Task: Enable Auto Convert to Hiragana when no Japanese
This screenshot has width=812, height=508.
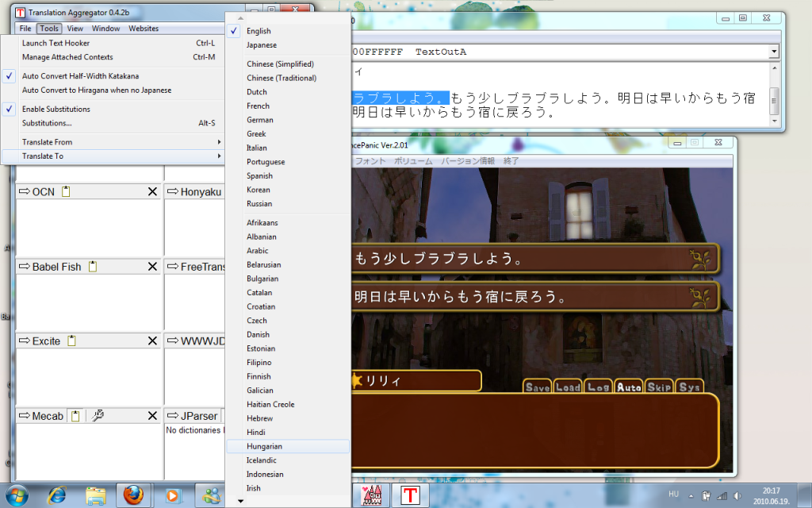Action: [x=97, y=90]
